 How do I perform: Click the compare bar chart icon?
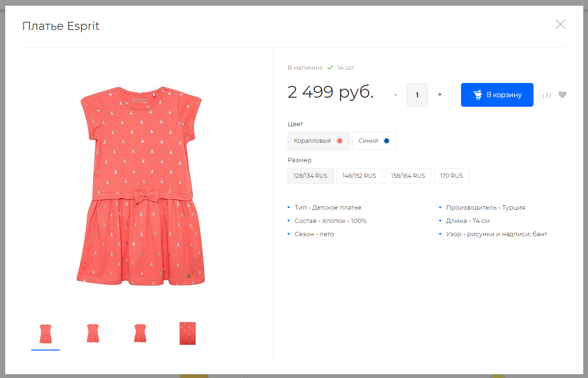(547, 95)
